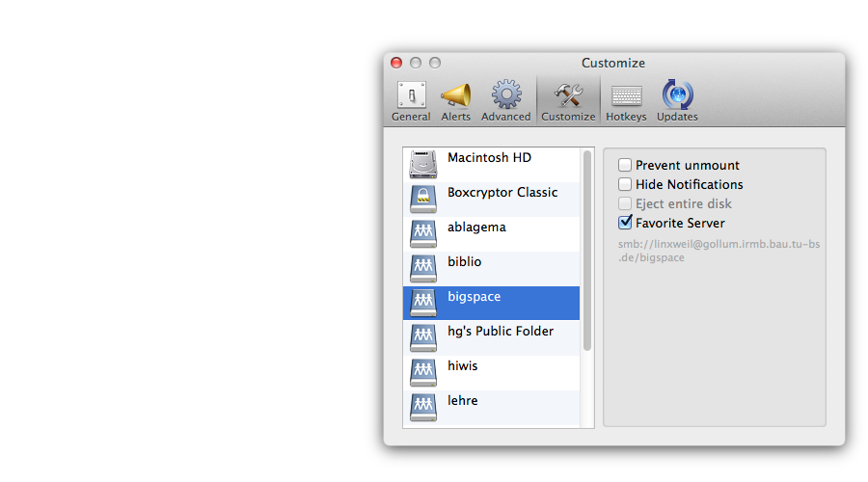Uncheck the Favorite Server checkbox
This screenshot has width=868, height=482.
(626, 224)
